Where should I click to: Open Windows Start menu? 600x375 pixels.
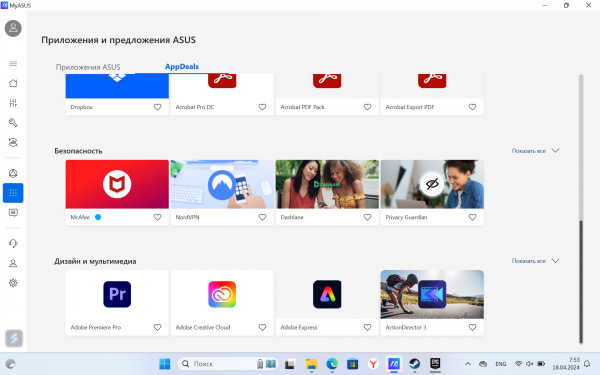click(x=165, y=364)
